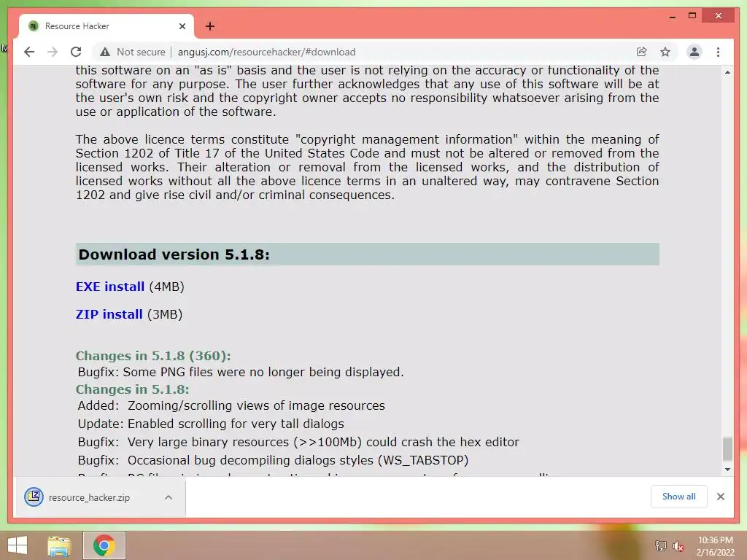Open Chrome's three-dot menu
This screenshot has height=560, width=747.
pyautogui.click(x=718, y=52)
